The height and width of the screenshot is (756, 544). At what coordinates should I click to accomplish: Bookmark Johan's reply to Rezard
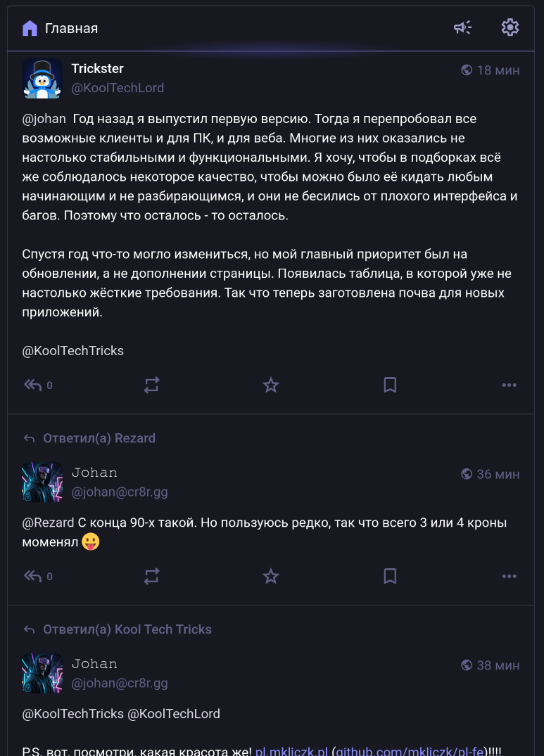390,577
